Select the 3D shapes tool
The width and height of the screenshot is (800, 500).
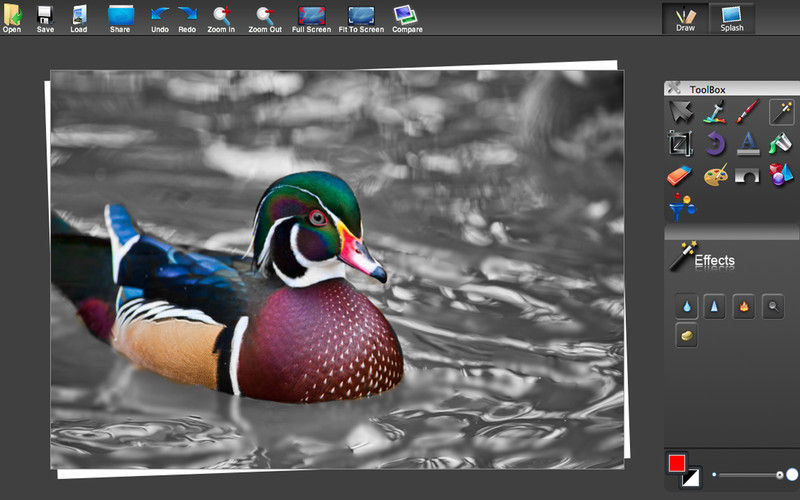click(781, 175)
